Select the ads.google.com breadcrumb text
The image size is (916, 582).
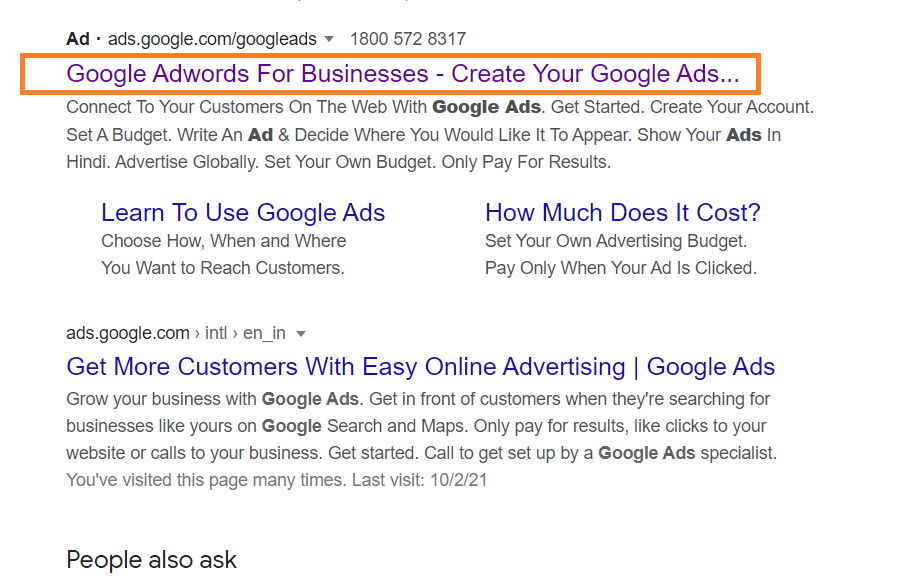[x=128, y=333]
